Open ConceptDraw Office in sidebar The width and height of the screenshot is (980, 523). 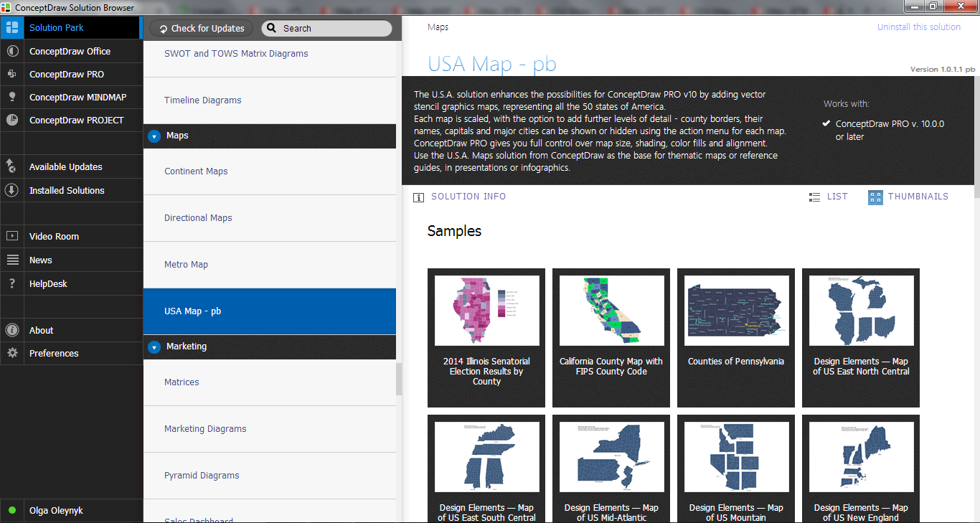[70, 52]
